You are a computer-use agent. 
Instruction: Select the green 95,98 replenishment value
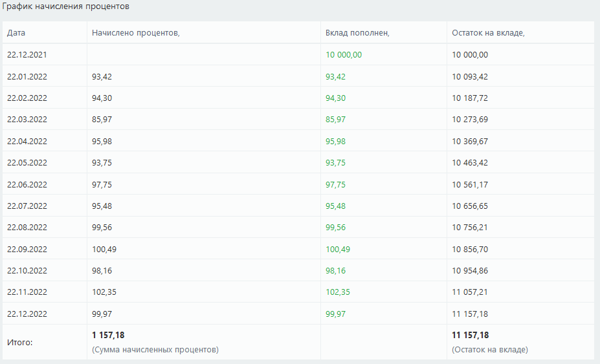coord(335,141)
